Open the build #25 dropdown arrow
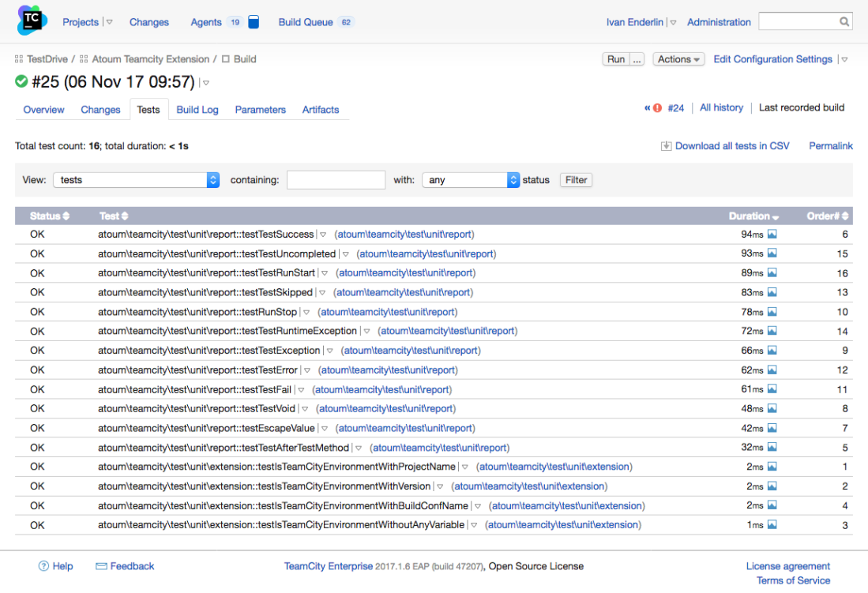868x593 pixels. tap(206, 83)
